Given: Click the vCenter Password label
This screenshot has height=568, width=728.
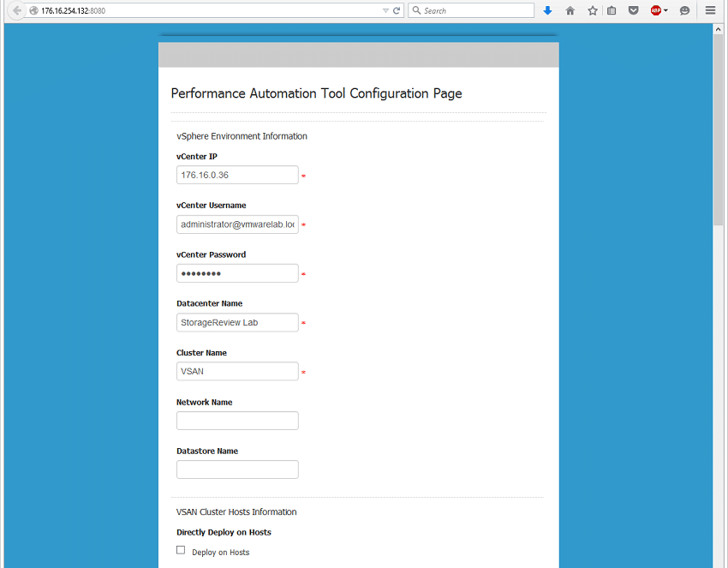Looking at the screenshot, I should click(x=212, y=254).
